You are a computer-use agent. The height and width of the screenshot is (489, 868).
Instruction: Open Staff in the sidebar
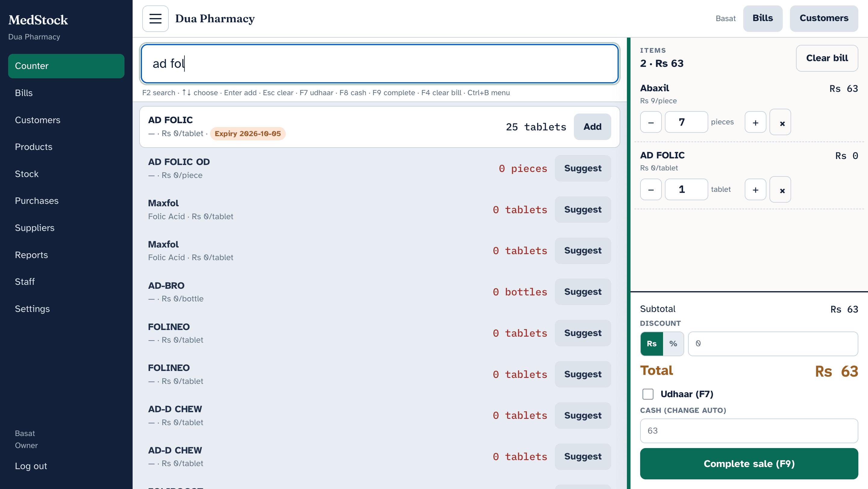(66, 282)
